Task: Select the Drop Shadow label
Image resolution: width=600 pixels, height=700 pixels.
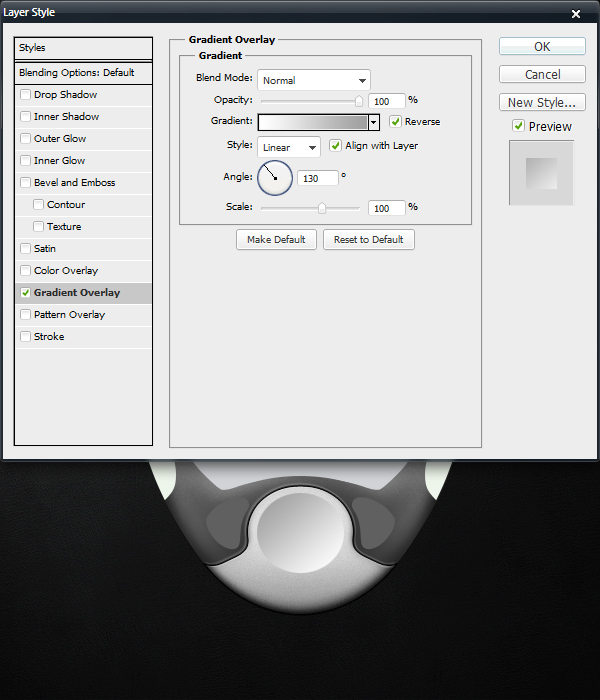Action: pos(66,95)
